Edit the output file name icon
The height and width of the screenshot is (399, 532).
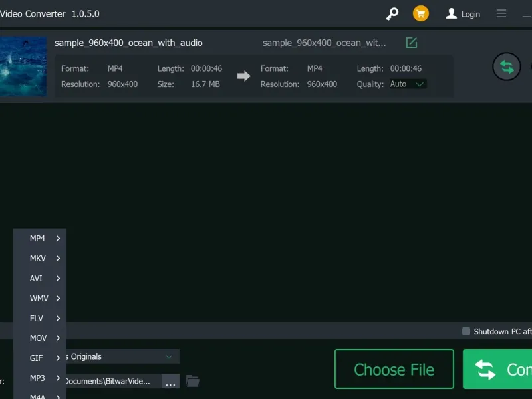[411, 43]
